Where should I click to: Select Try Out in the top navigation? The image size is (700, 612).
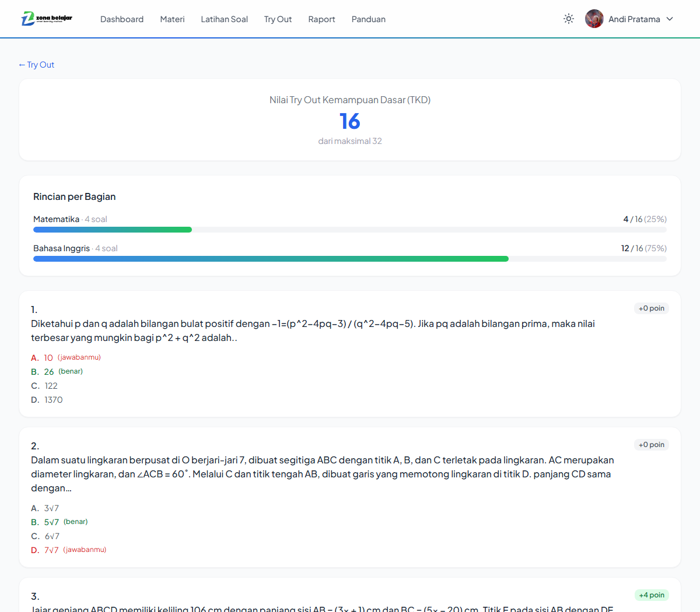tap(278, 19)
